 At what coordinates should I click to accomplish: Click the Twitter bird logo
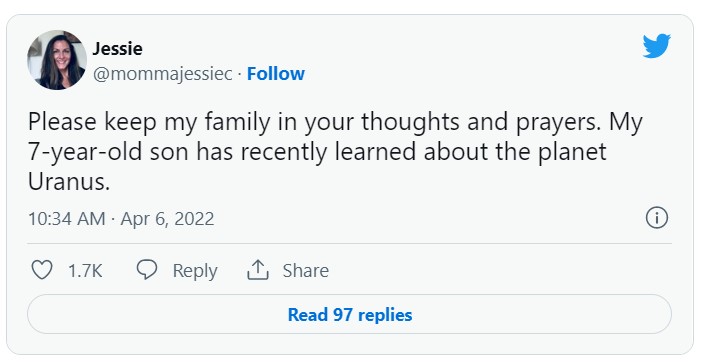(657, 46)
